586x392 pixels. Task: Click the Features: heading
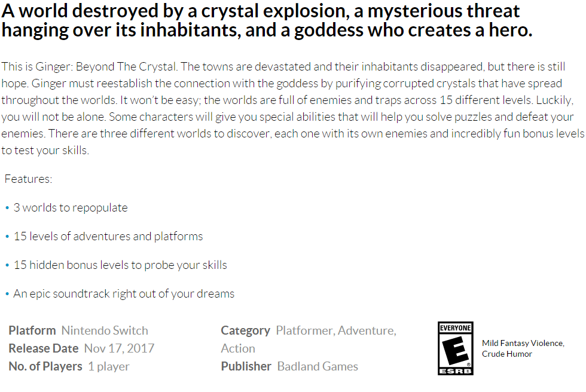[28, 179]
